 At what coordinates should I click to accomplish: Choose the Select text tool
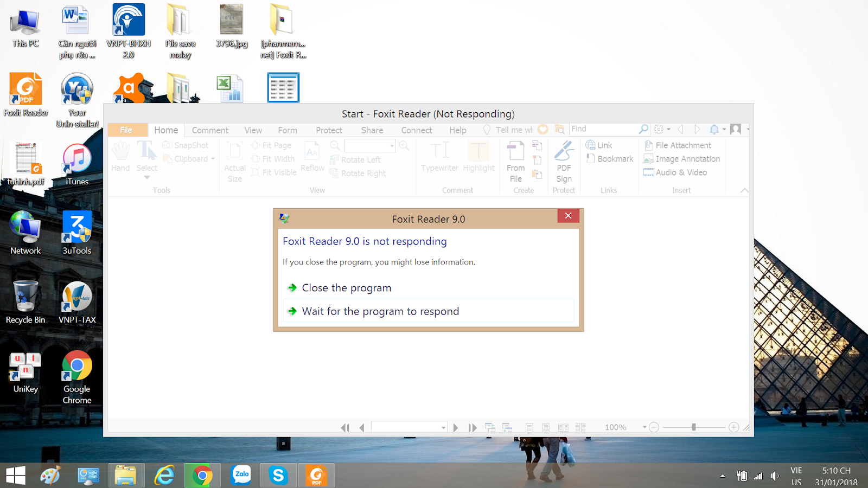pos(146,157)
